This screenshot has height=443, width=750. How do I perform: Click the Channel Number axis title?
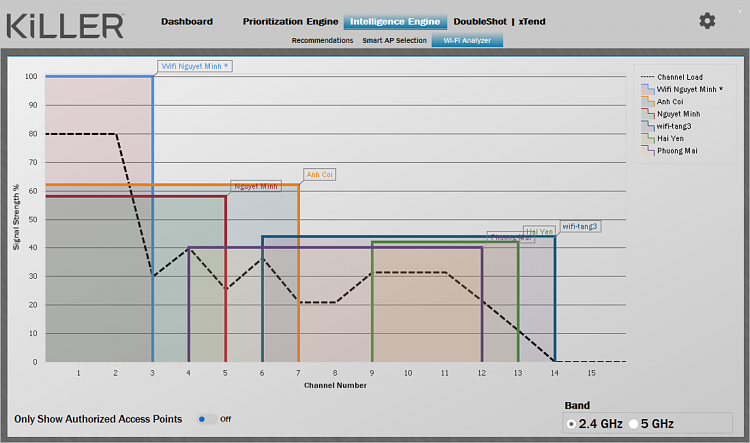coord(335,386)
